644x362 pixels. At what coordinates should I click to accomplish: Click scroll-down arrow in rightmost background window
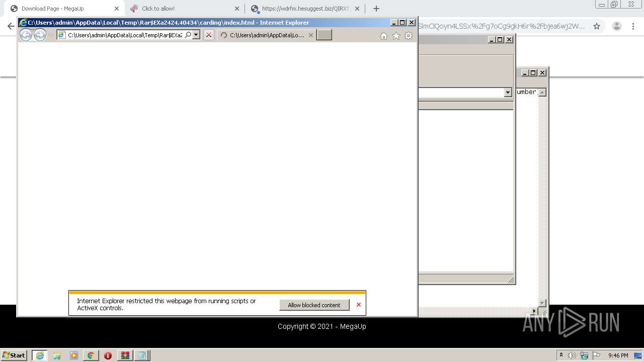coord(542,303)
